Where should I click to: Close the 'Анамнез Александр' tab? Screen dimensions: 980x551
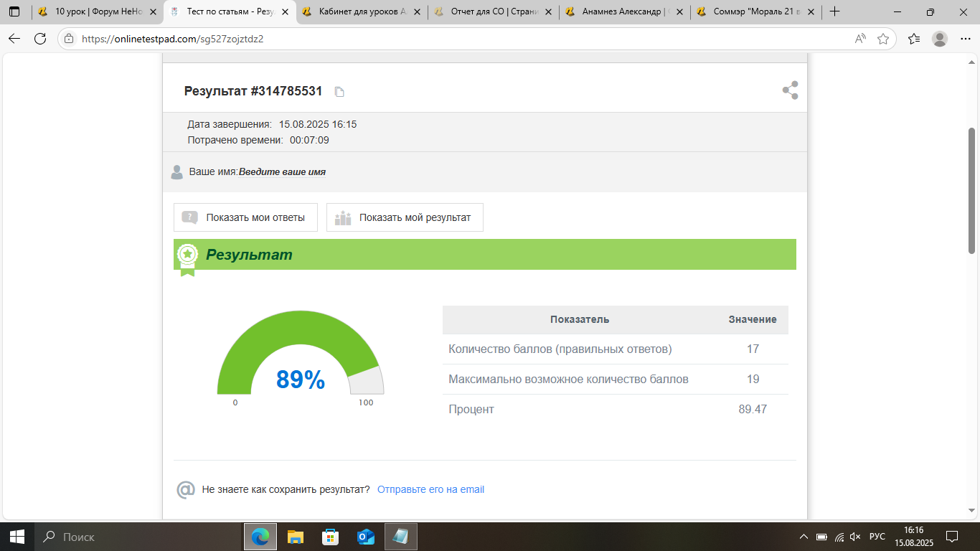pos(679,11)
